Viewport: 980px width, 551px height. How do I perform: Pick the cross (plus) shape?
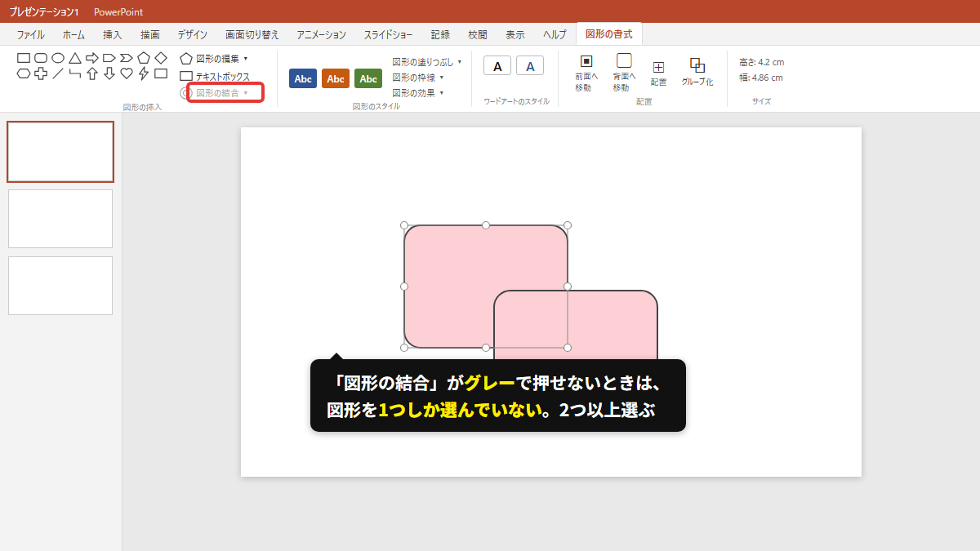[41, 73]
